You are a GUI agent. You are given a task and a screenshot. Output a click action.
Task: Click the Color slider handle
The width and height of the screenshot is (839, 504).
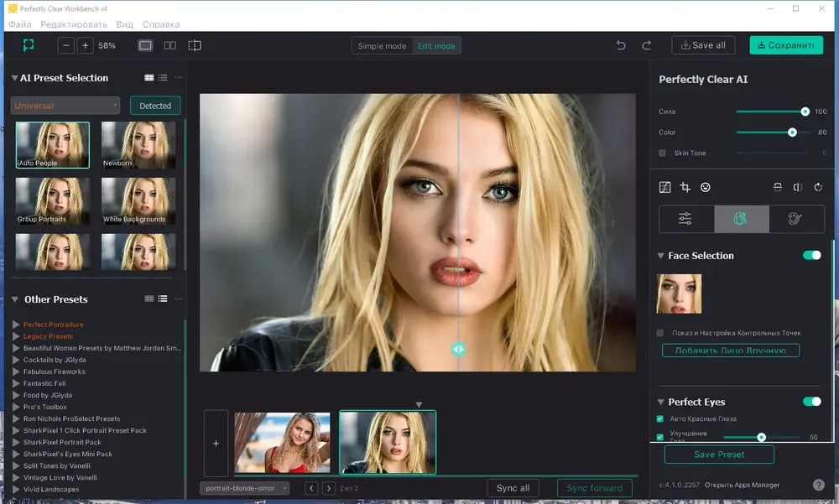(x=793, y=132)
